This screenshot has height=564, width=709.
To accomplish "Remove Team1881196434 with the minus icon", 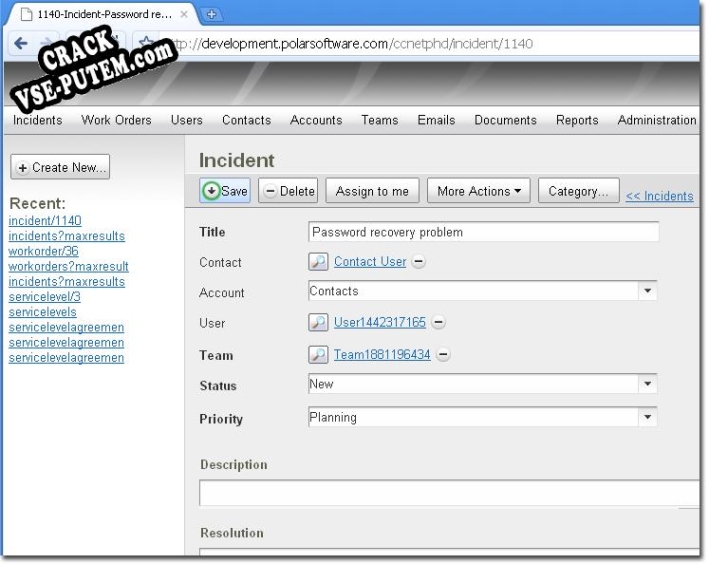I will coord(443,354).
